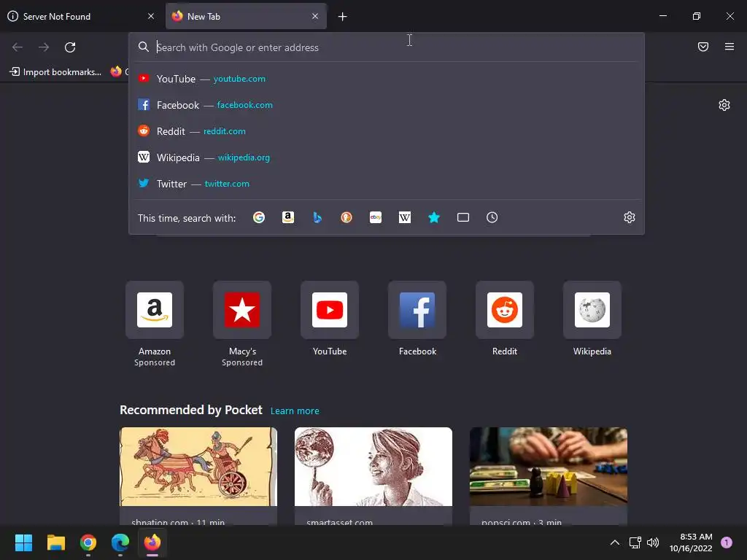
Task: Open File Explorer from taskbar
Action: (55, 542)
